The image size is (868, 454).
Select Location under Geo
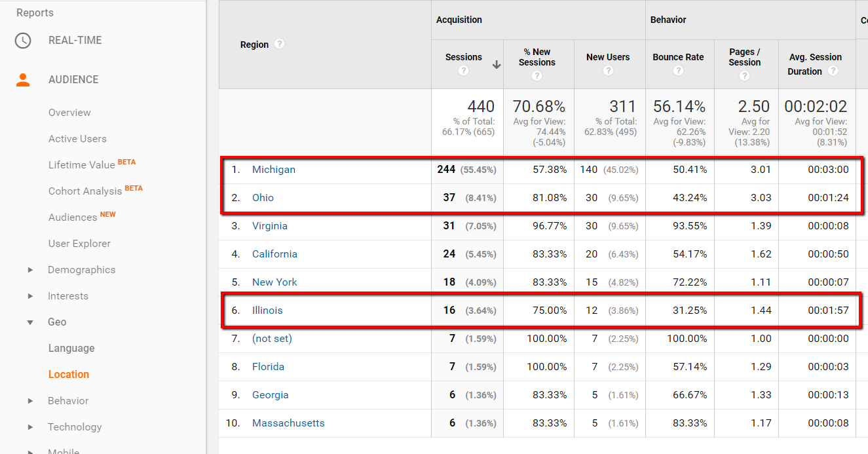pos(69,375)
